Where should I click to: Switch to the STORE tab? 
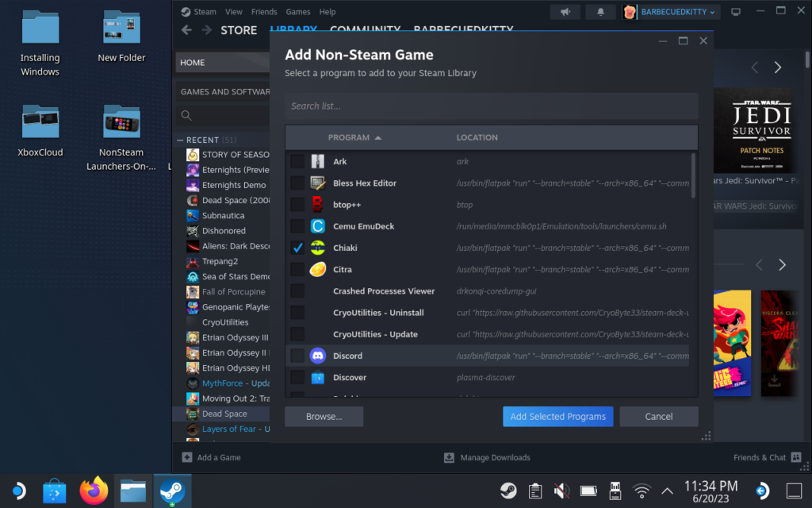point(239,30)
